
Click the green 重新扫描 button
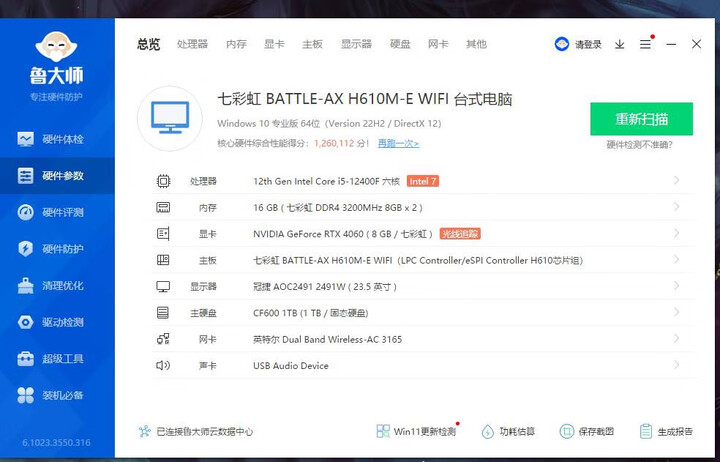641,119
